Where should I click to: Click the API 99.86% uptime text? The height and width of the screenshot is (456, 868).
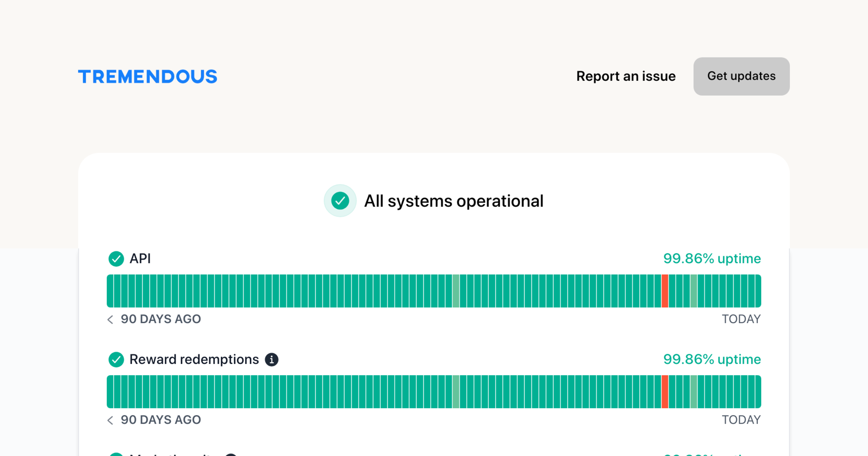coord(712,259)
